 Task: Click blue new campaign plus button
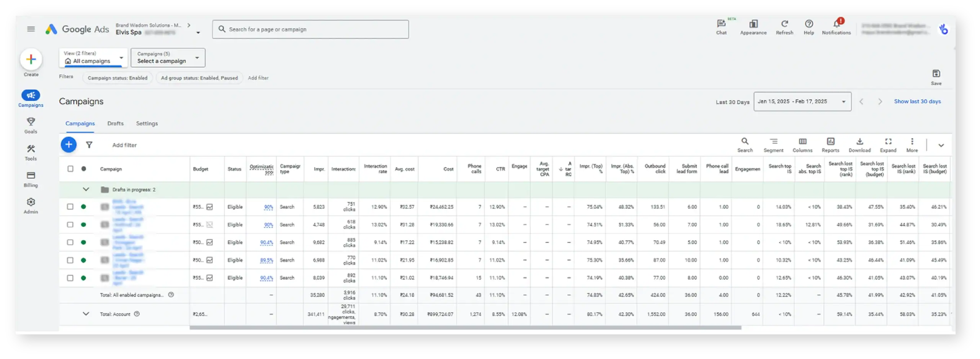[x=69, y=145]
